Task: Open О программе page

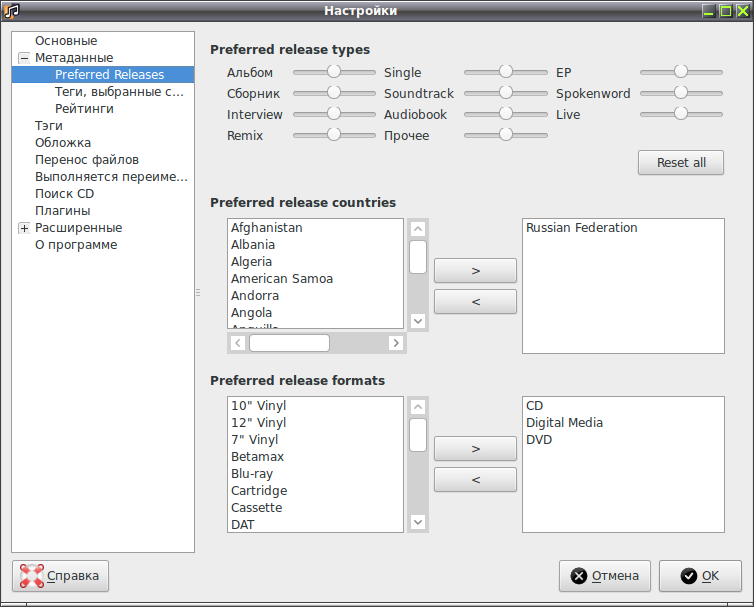Action: pyautogui.click(x=76, y=245)
